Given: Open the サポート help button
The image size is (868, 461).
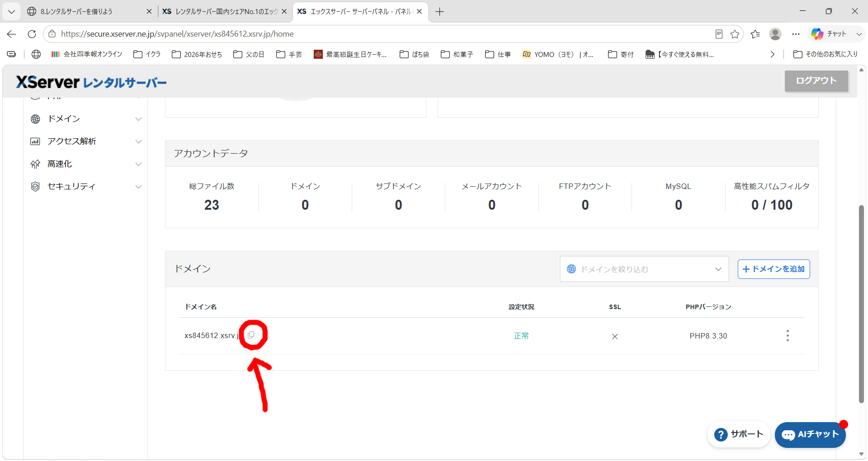Looking at the screenshot, I should point(739,434).
